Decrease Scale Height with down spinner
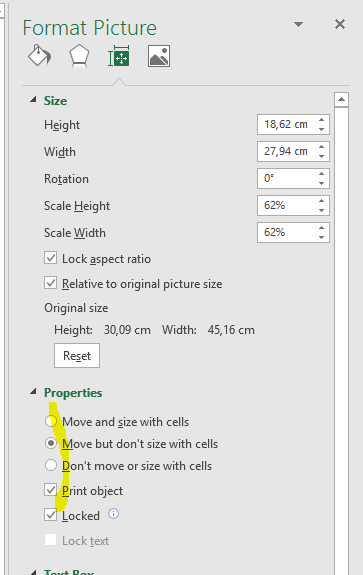The image size is (363, 575). click(x=322, y=210)
